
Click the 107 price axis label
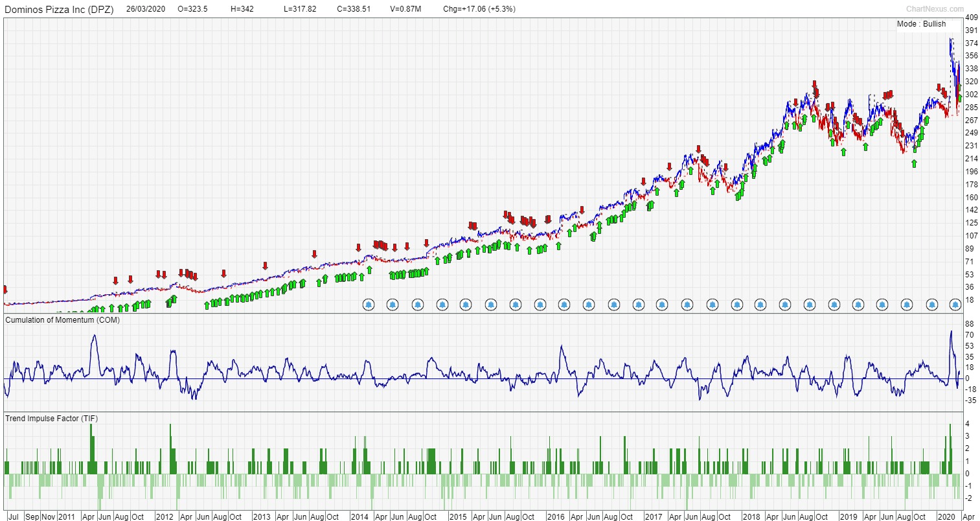point(972,236)
